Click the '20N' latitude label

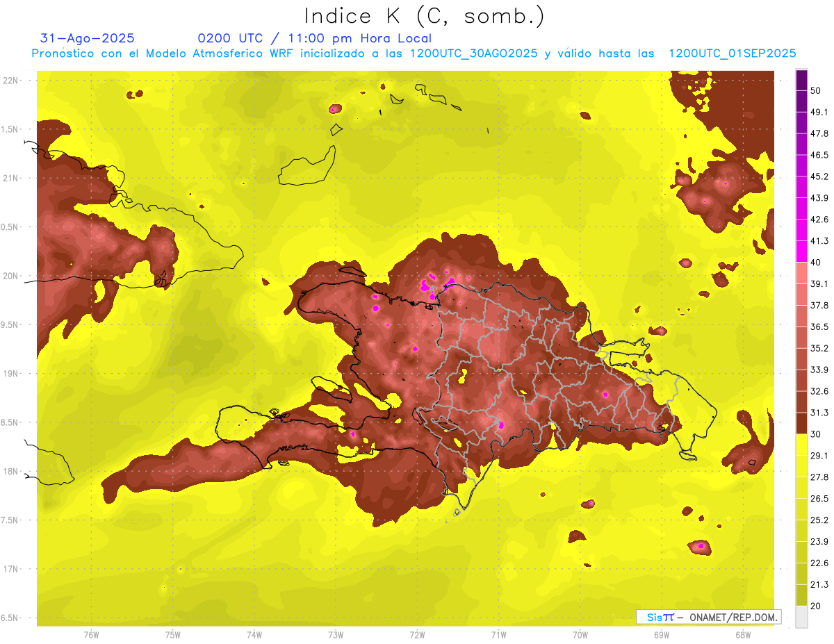pyautogui.click(x=10, y=276)
